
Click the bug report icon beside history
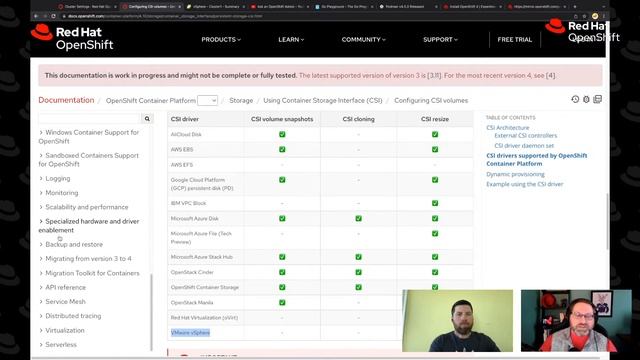pyautogui.click(x=586, y=99)
